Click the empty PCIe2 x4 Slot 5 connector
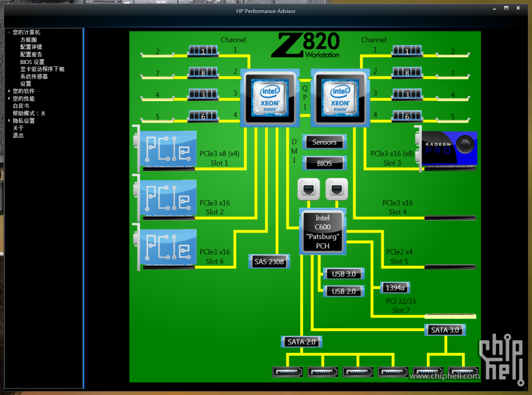This screenshot has width=532, height=395. pos(450,267)
